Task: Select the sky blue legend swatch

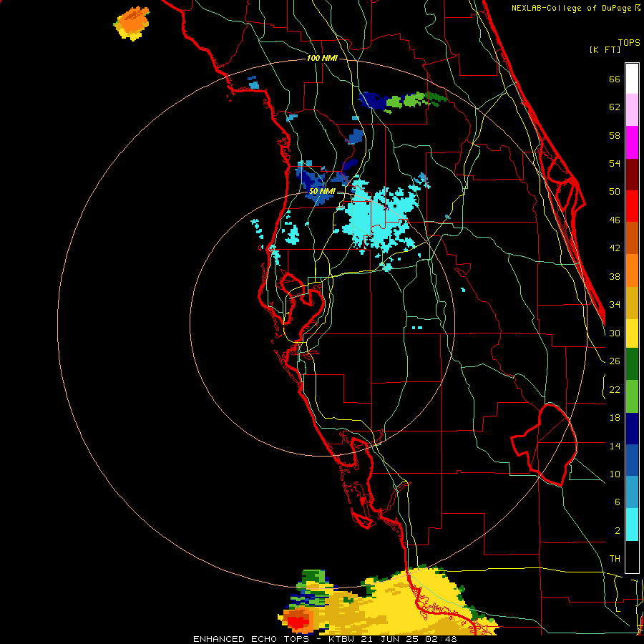Action: (x=632, y=492)
